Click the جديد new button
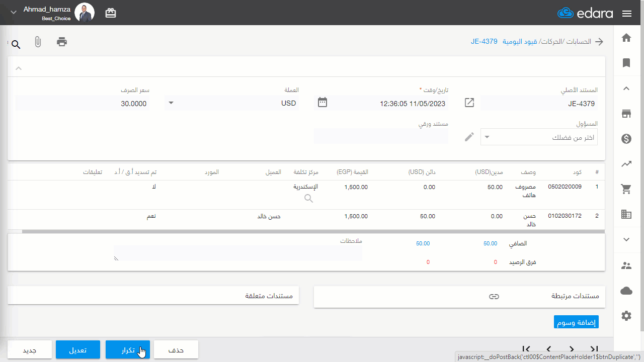The width and height of the screenshot is (644, 362). [30, 350]
